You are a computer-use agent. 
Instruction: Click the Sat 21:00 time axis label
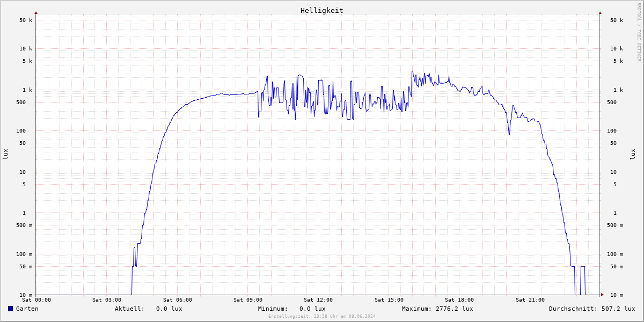point(530,300)
